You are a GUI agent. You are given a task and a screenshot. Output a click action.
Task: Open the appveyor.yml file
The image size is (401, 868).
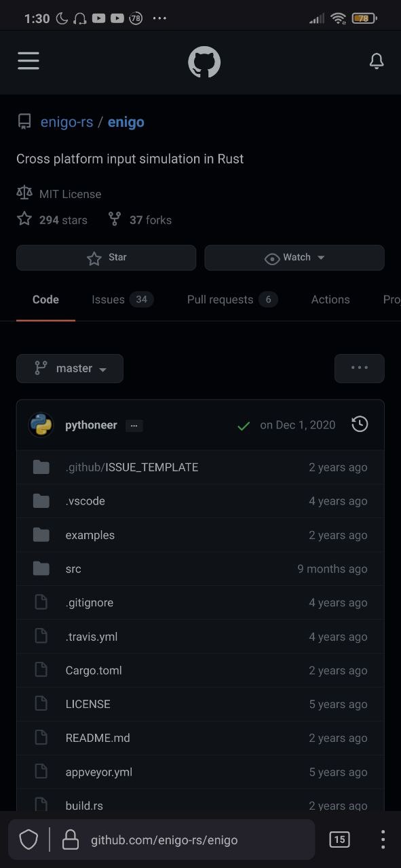(x=99, y=772)
